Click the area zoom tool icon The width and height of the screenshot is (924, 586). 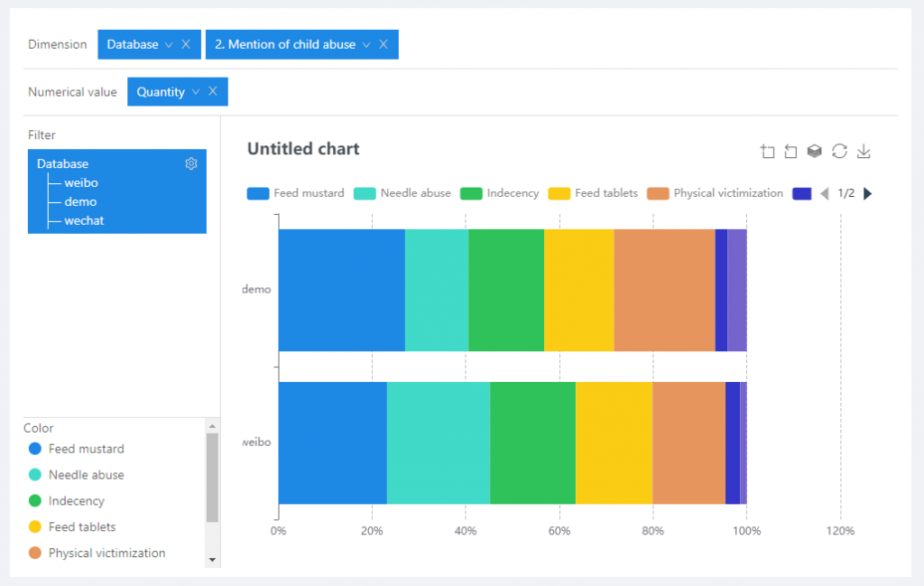click(x=768, y=152)
